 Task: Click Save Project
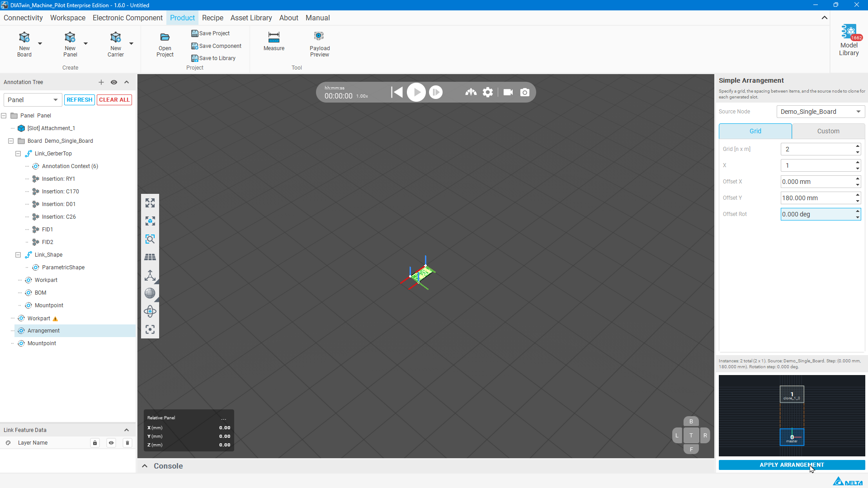tap(211, 33)
